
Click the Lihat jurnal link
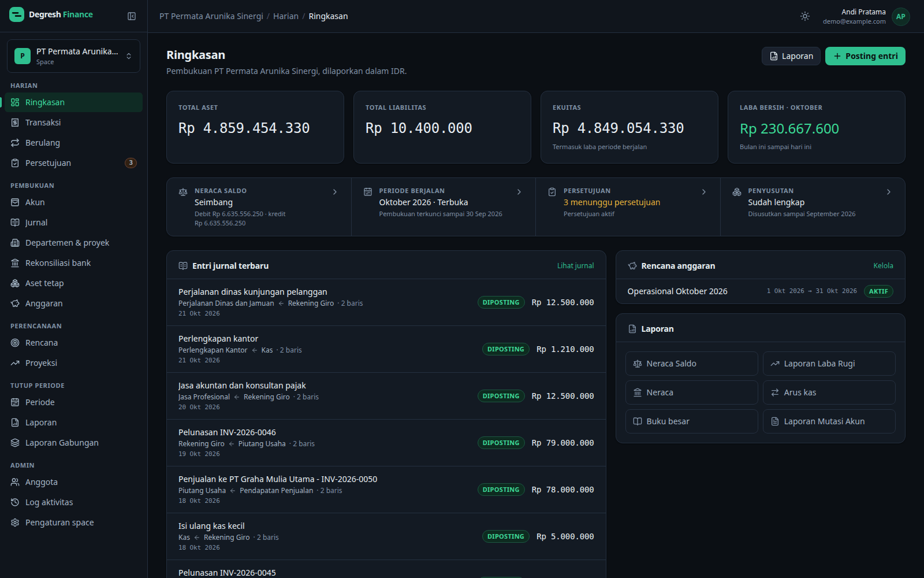pos(575,266)
